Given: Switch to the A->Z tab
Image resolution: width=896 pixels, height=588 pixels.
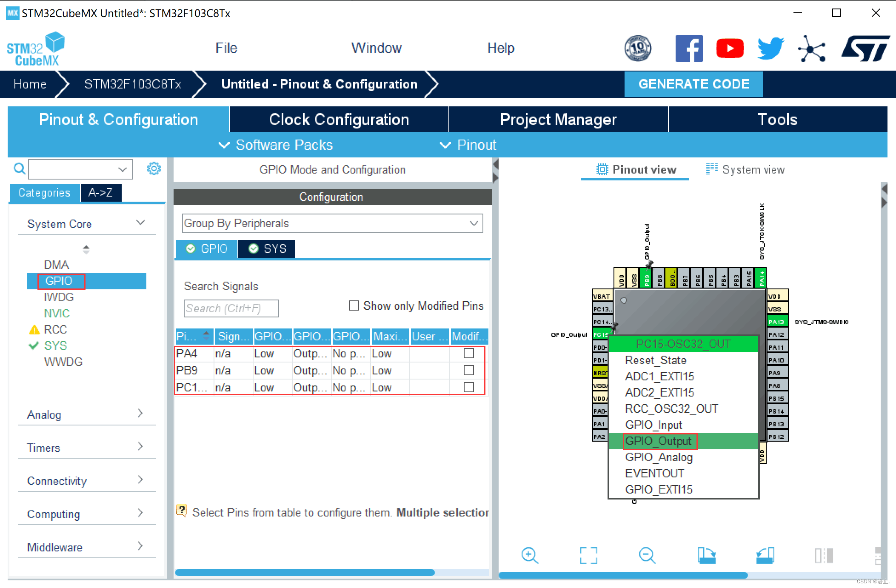Looking at the screenshot, I should point(101,193).
